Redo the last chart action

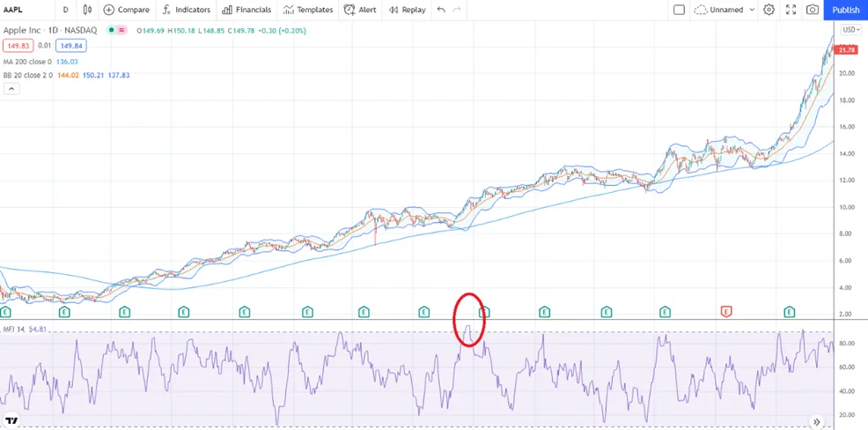[x=457, y=10]
